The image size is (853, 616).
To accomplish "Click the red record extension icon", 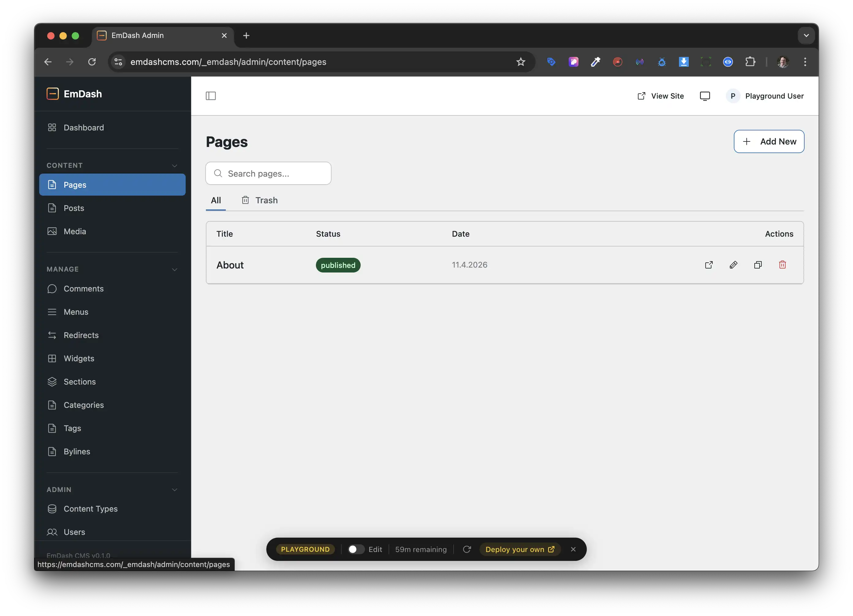I will pyautogui.click(x=618, y=62).
